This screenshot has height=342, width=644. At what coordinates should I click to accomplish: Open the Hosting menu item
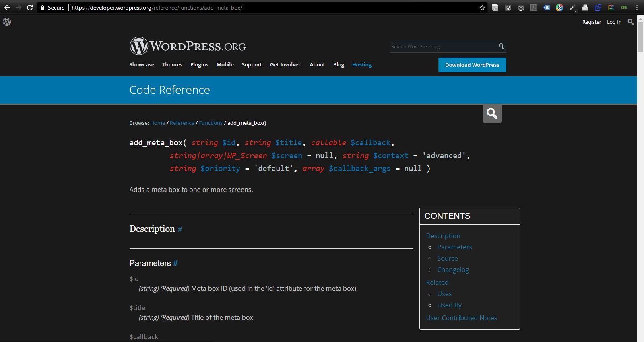coord(362,64)
